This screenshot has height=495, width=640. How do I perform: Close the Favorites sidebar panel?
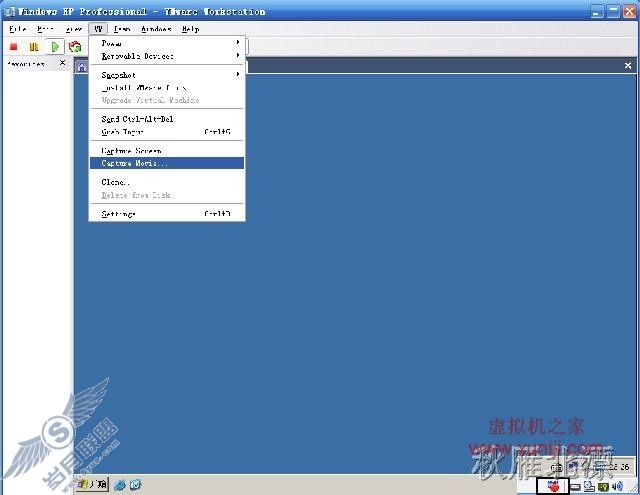tap(62, 63)
